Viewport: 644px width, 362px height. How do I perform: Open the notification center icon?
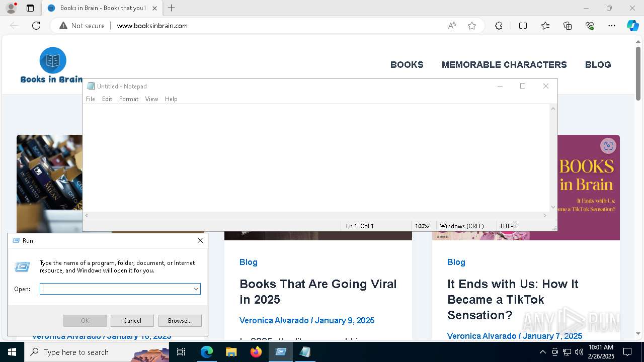coord(627,352)
